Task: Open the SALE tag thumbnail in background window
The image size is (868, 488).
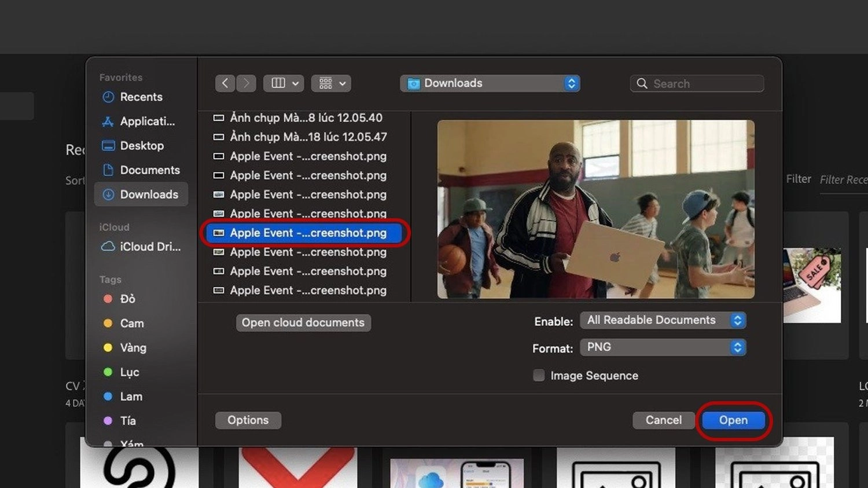Action: (812, 285)
